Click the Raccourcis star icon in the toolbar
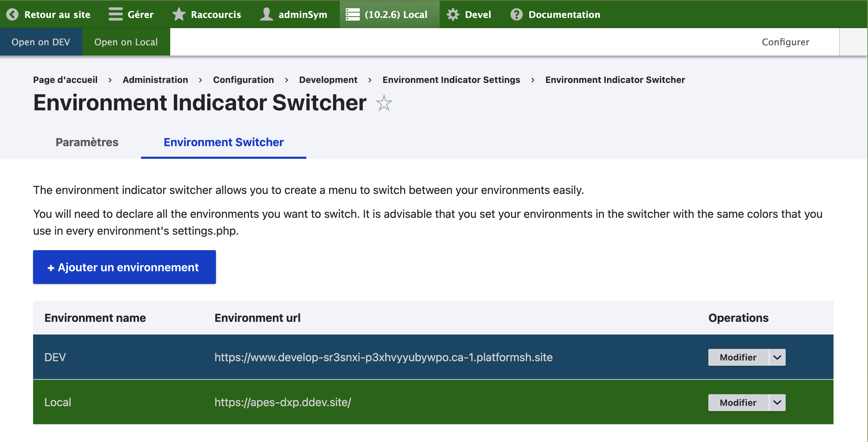This screenshot has height=442, width=868. (x=179, y=14)
